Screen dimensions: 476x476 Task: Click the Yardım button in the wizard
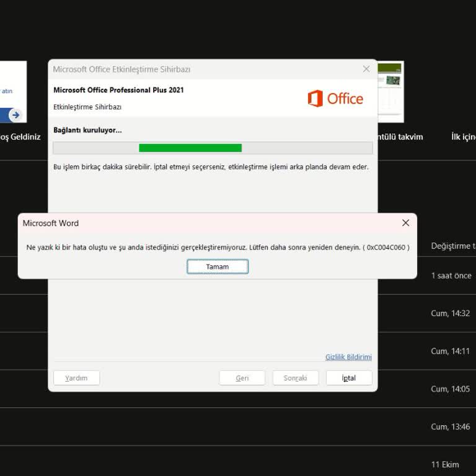[76, 377]
